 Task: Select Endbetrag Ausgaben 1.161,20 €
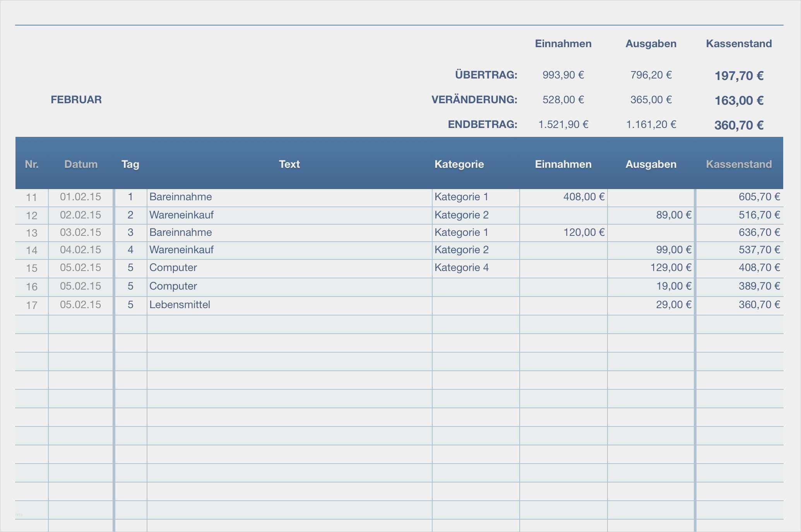point(651,124)
